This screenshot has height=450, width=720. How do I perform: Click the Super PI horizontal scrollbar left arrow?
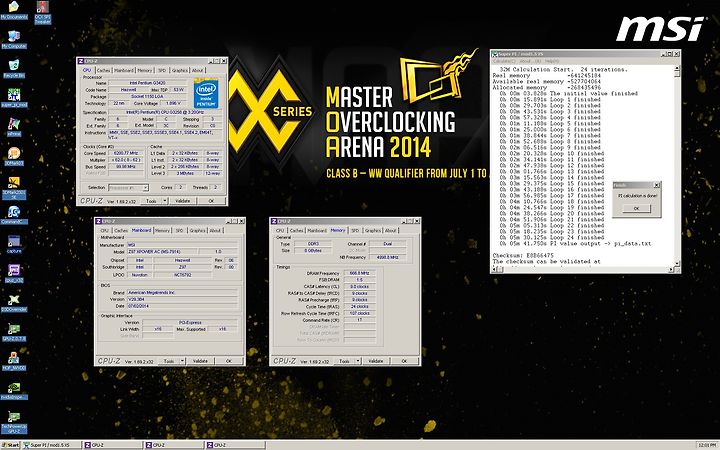(x=495, y=270)
